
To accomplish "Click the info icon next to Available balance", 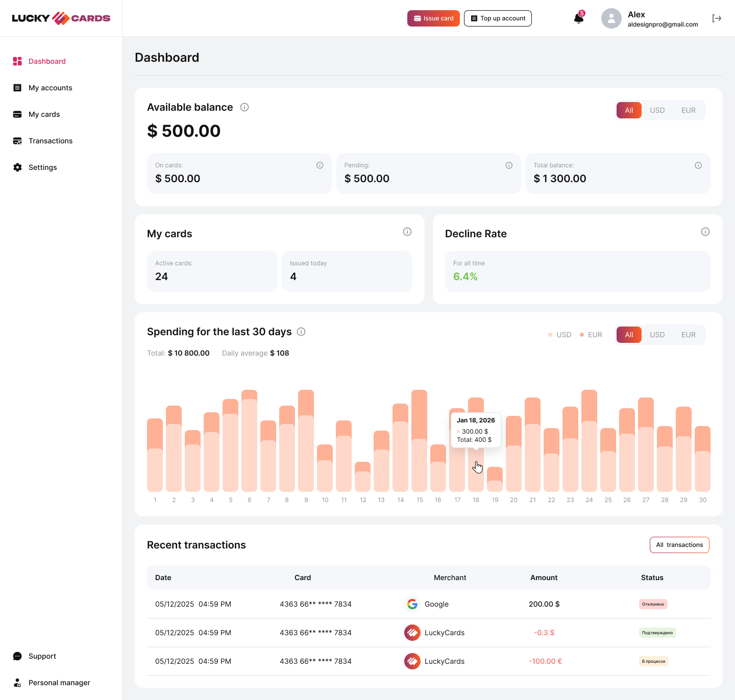I will [244, 107].
